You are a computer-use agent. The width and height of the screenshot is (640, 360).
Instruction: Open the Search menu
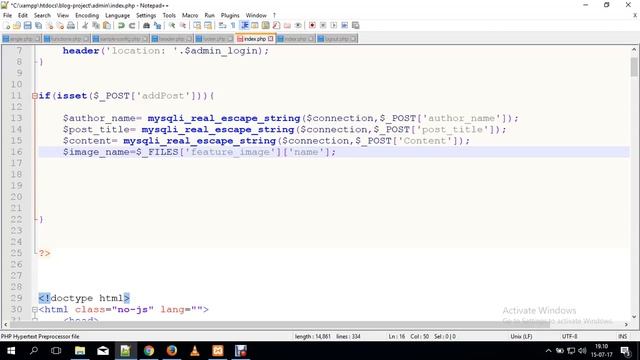point(42,15)
